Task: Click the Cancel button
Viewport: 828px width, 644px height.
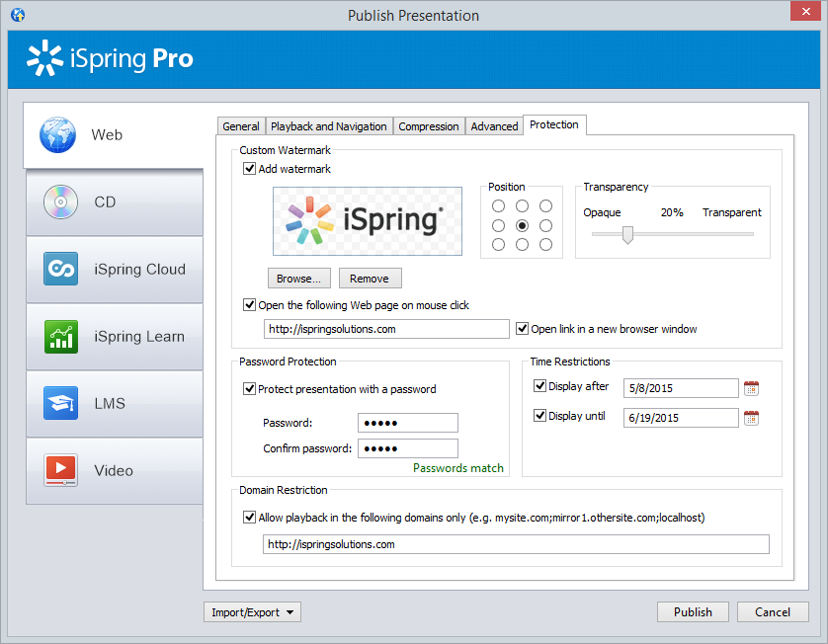Action: [773, 612]
